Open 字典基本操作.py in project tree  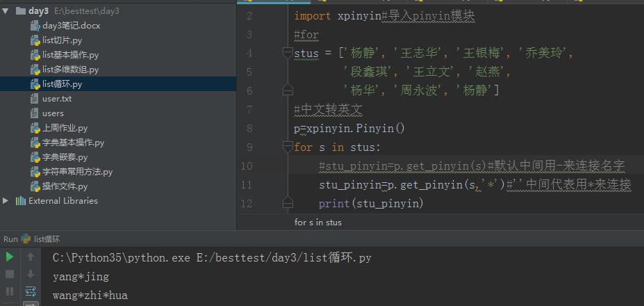73,143
